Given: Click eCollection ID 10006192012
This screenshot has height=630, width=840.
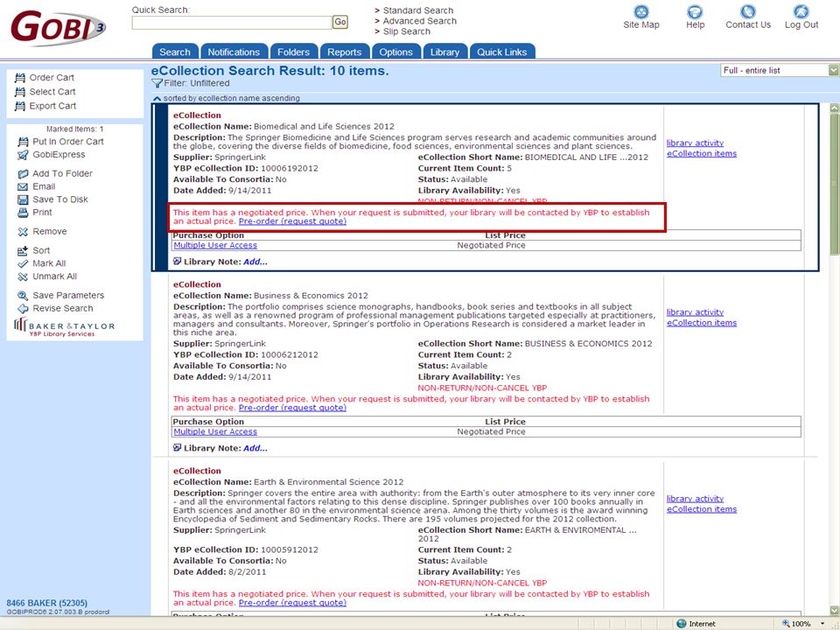Looking at the screenshot, I should (290, 168).
